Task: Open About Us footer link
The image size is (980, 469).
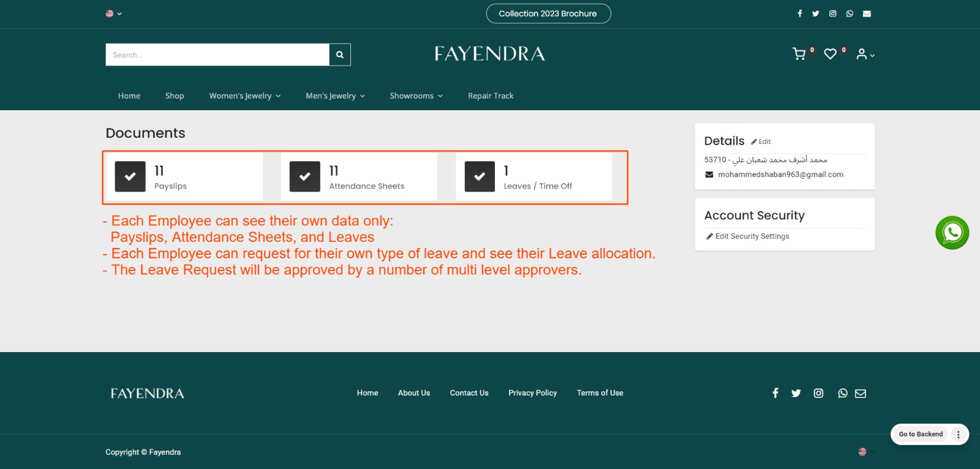Action: [x=414, y=393]
